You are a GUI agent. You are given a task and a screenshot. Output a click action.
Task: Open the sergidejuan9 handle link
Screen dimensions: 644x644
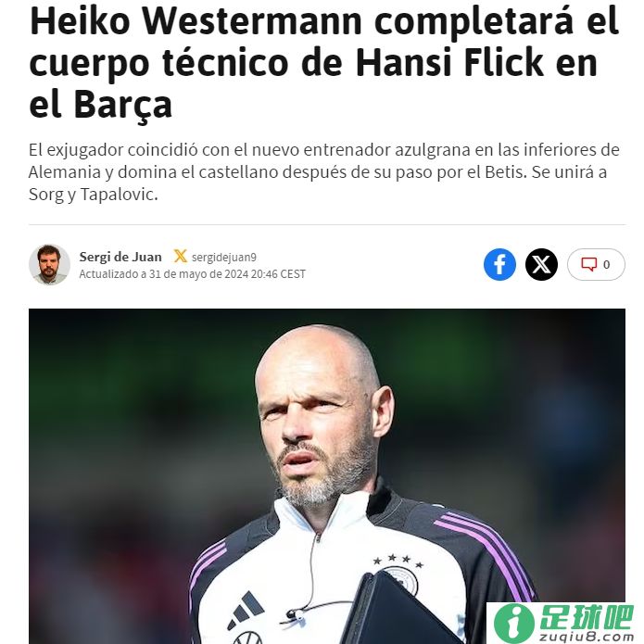224,257
